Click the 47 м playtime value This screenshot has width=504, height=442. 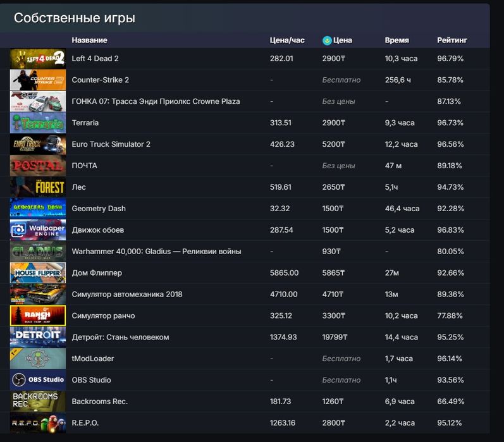[x=393, y=166]
